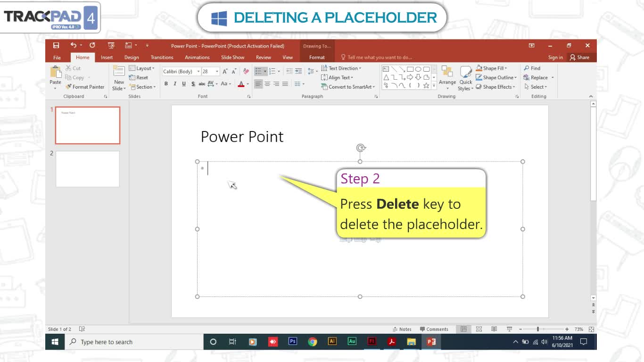Click the Undo arrow icon
The height and width of the screenshot is (362, 644).
point(73,45)
